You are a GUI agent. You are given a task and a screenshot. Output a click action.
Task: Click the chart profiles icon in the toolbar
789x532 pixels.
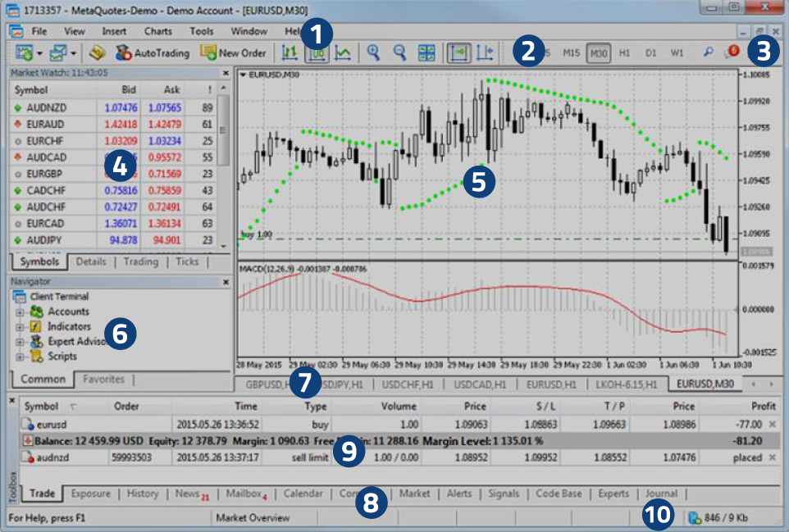58,52
